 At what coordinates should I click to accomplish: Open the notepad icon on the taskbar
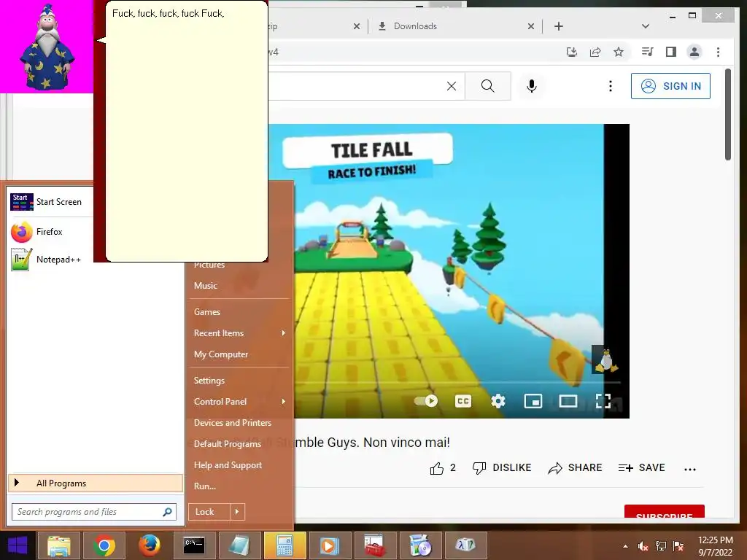tap(239, 545)
